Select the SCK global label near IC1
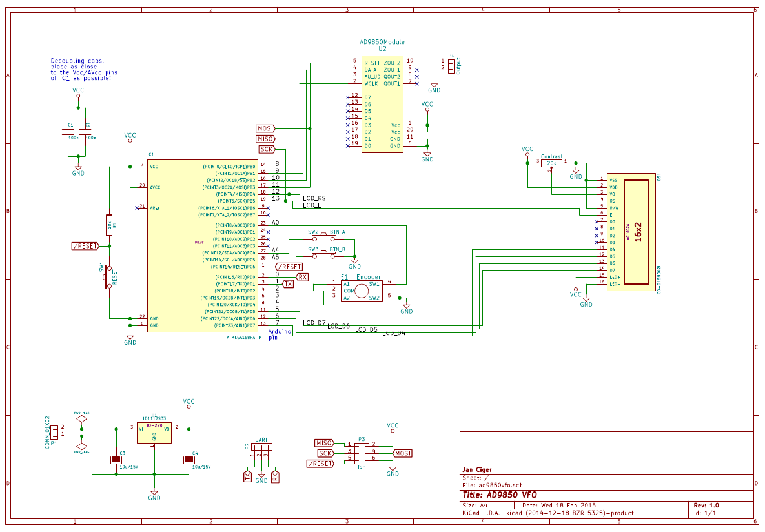 267,149
